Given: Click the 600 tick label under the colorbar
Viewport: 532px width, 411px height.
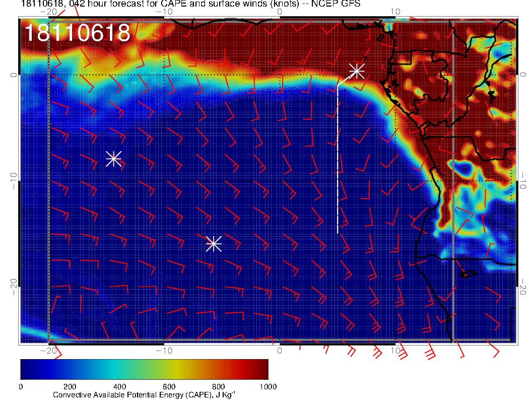Looking at the screenshot, I should 169,386.
